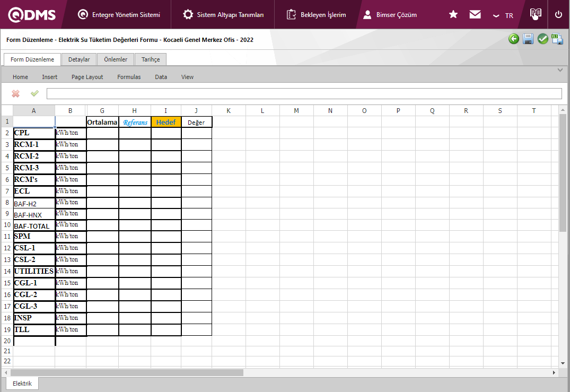This screenshot has height=392, width=570.
Task: Open messages with the envelope icon
Action: tap(475, 14)
